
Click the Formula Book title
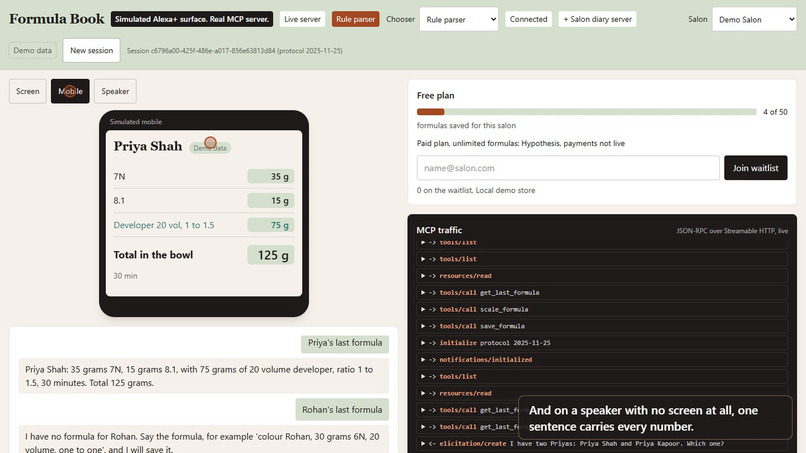pyautogui.click(x=57, y=19)
